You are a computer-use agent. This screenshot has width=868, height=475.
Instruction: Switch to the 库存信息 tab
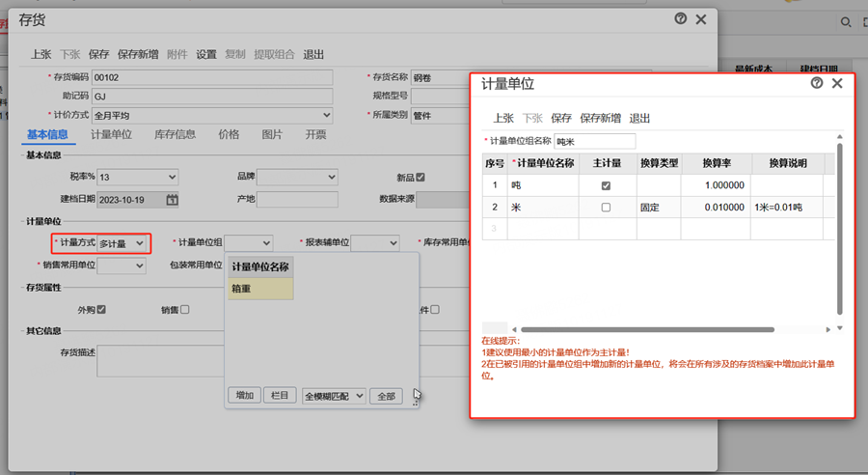175,135
